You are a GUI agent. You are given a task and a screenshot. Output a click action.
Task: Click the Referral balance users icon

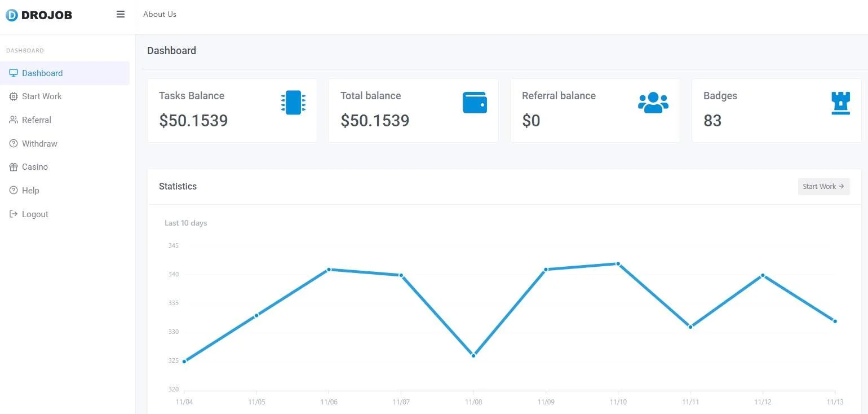pyautogui.click(x=653, y=103)
